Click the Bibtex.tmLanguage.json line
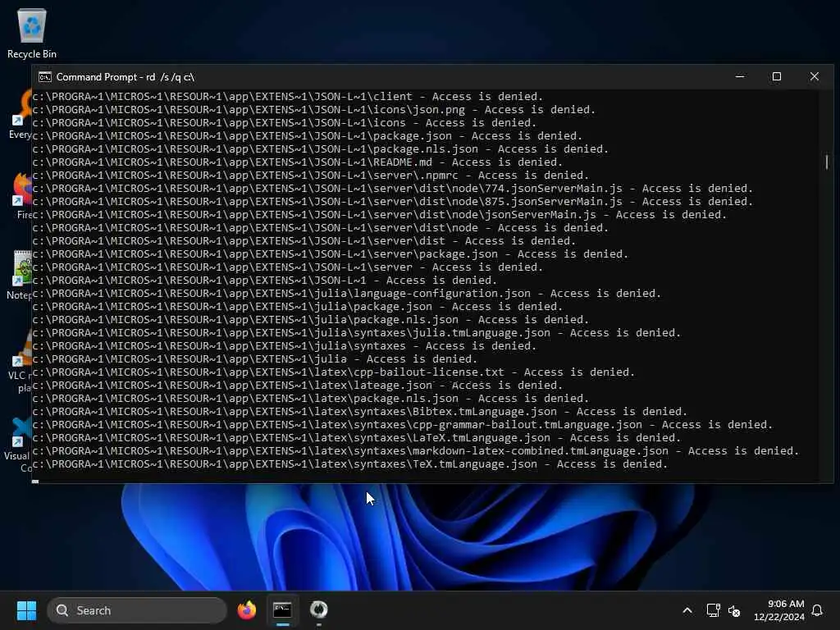Image resolution: width=840 pixels, height=630 pixels. coord(360,412)
